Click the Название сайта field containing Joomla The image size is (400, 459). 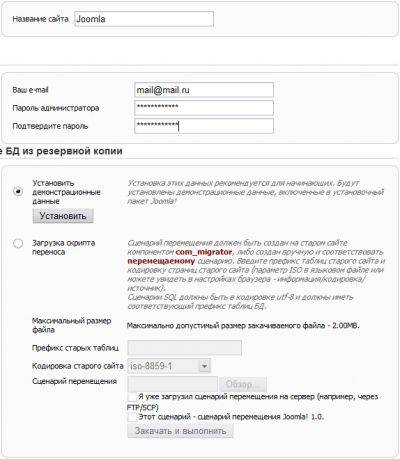click(x=144, y=19)
